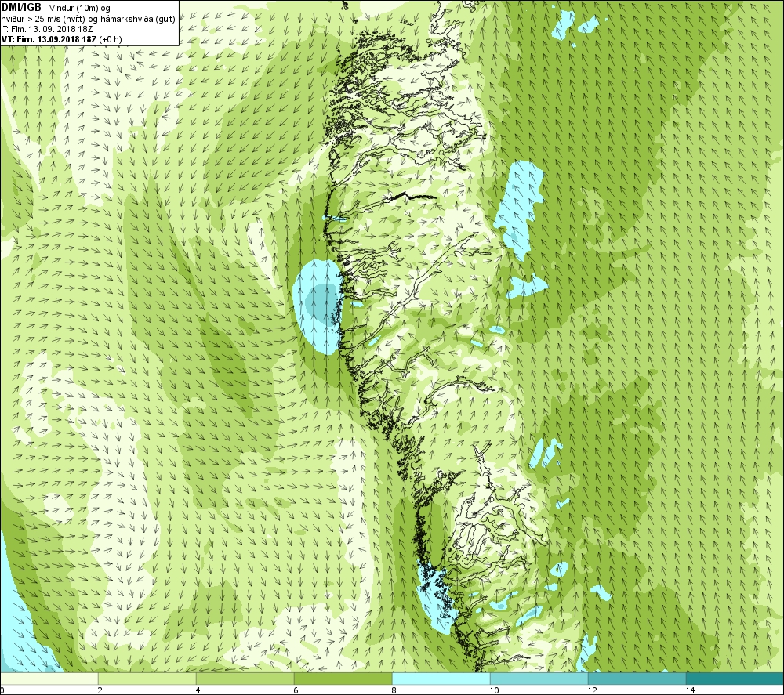Click the "10" scale label
Viewport: 784px width, 695px height.
click(x=494, y=690)
